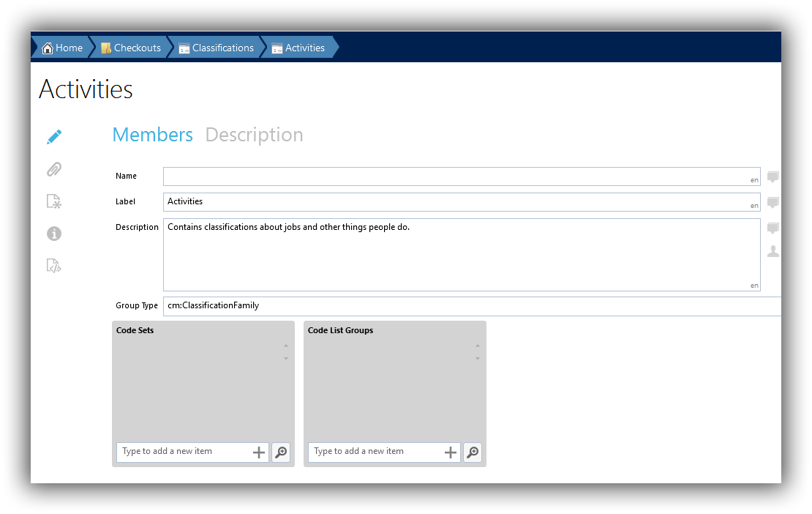Open the paperclip attachments icon

coord(54,169)
